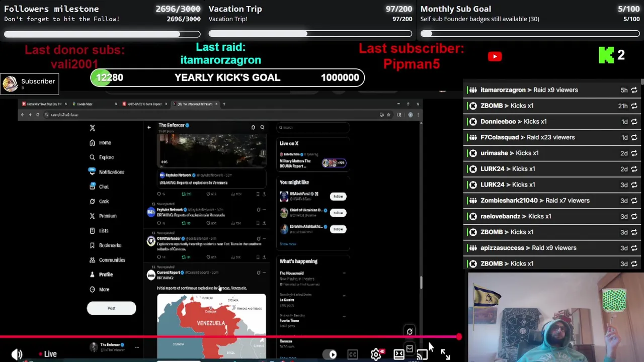Click search icon in The Enforcer header
Viewport: 644px width, 362px height.
point(262,127)
